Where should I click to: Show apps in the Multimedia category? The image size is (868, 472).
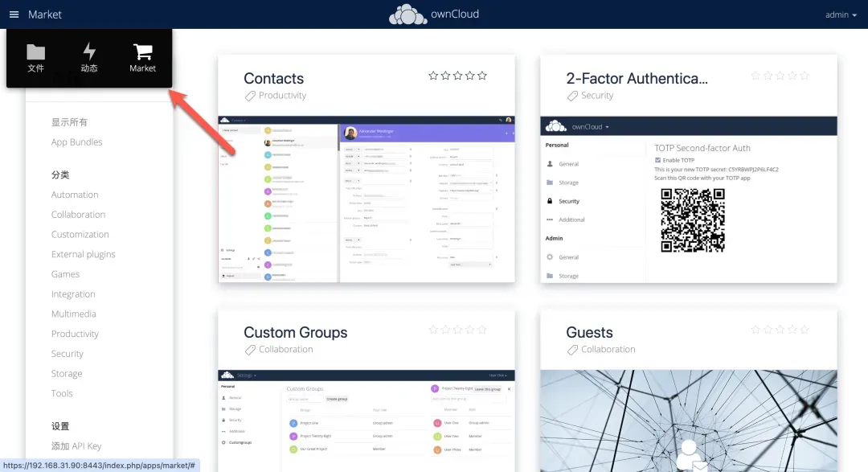pos(73,314)
